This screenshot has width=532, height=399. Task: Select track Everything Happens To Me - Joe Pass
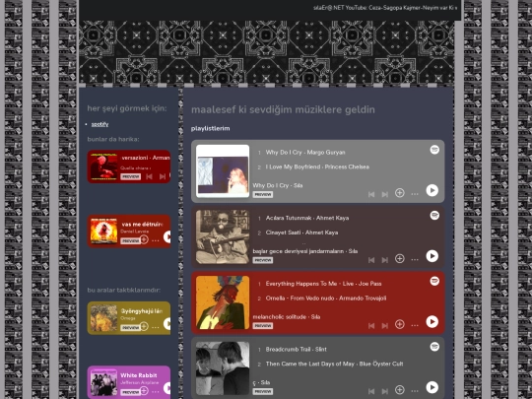tap(323, 284)
